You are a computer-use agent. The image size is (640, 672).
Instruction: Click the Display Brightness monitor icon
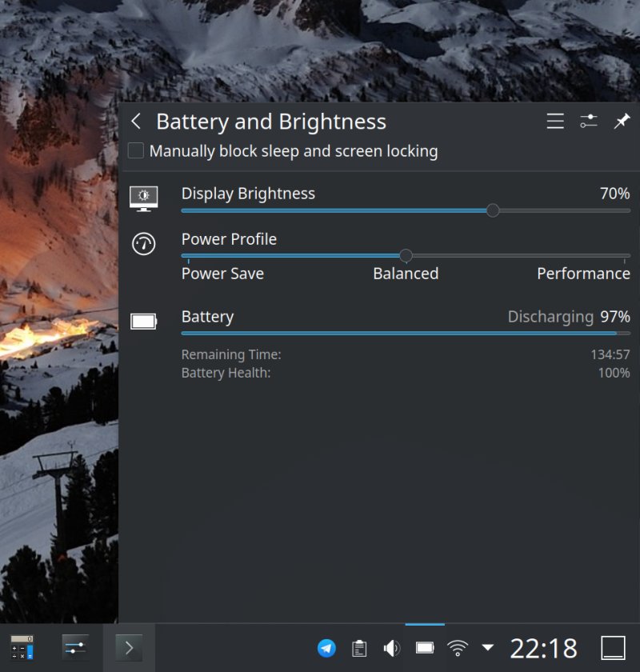pos(144,197)
